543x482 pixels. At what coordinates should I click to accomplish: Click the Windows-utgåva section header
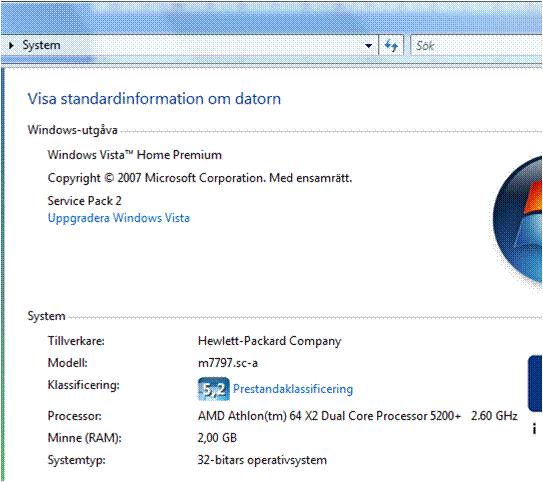tap(73, 130)
